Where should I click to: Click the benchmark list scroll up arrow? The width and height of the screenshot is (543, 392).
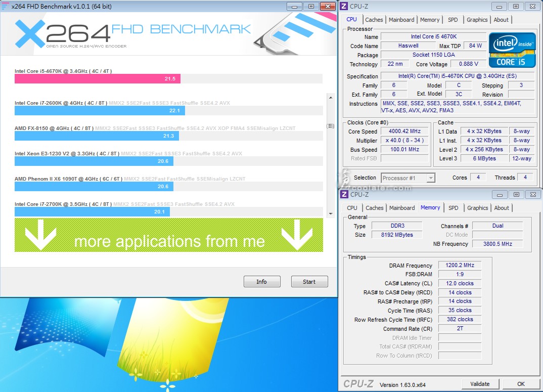pos(331,98)
